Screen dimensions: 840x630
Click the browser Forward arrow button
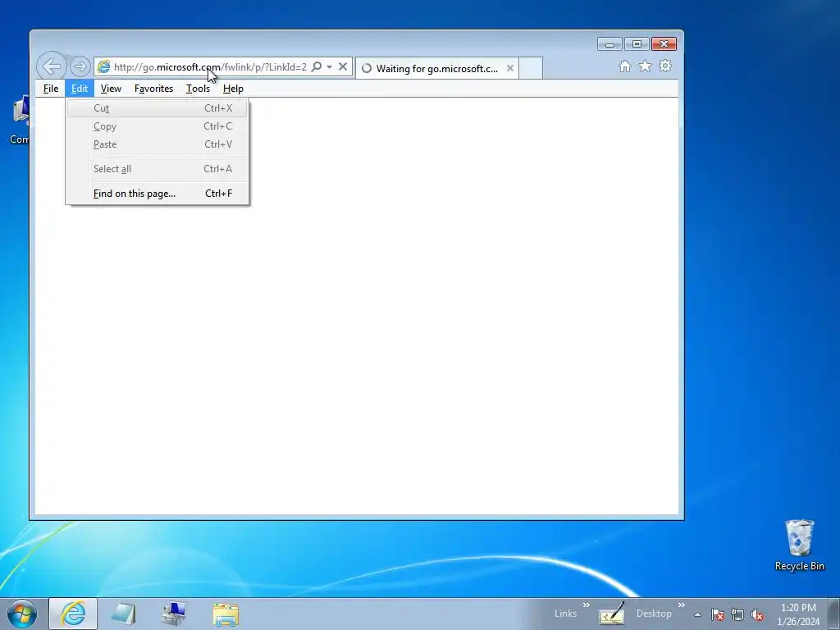coord(80,66)
